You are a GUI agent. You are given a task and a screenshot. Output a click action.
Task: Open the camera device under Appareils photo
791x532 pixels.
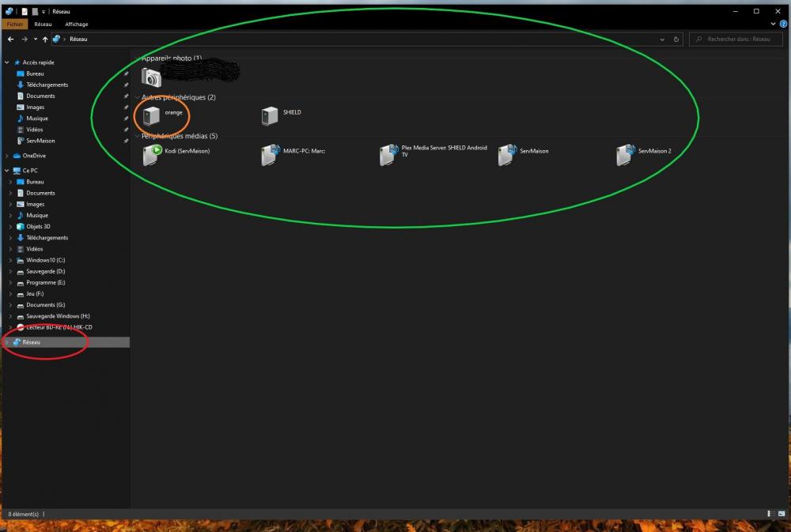click(x=151, y=77)
